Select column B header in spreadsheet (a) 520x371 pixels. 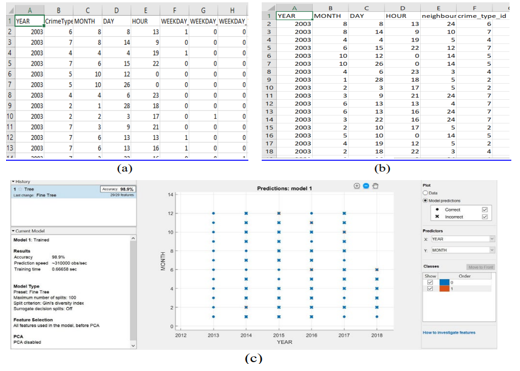pyautogui.click(x=59, y=10)
